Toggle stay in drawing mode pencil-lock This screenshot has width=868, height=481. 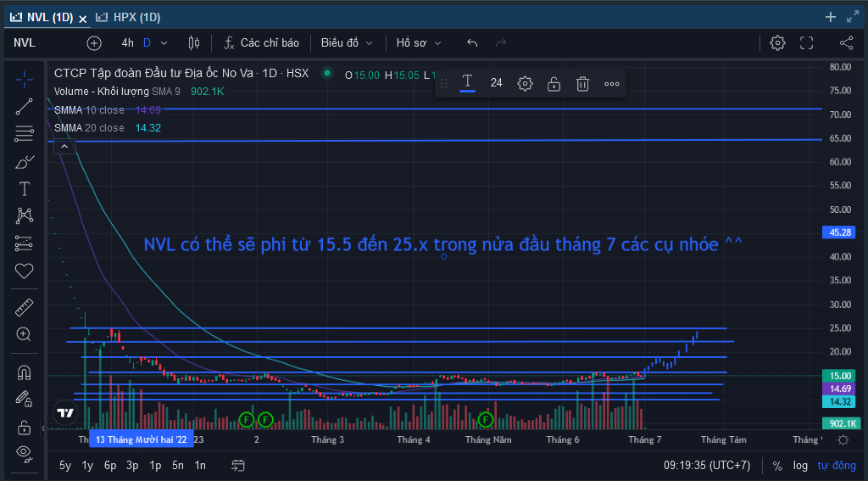point(24,399)
